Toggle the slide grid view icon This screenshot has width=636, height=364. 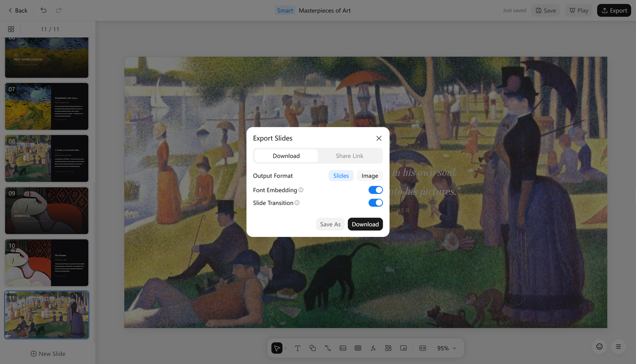[11, 29]
